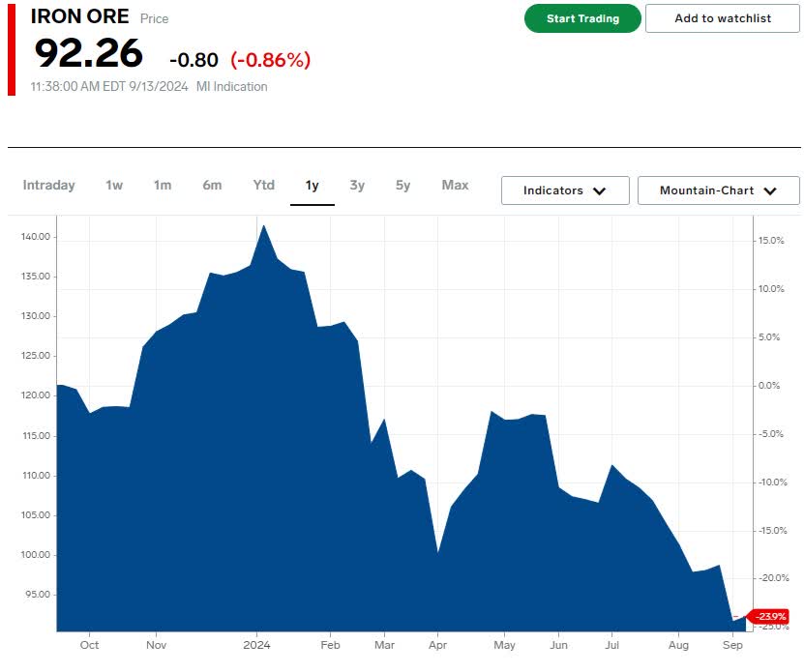Select the 1w time range

[x=112, y=186]
